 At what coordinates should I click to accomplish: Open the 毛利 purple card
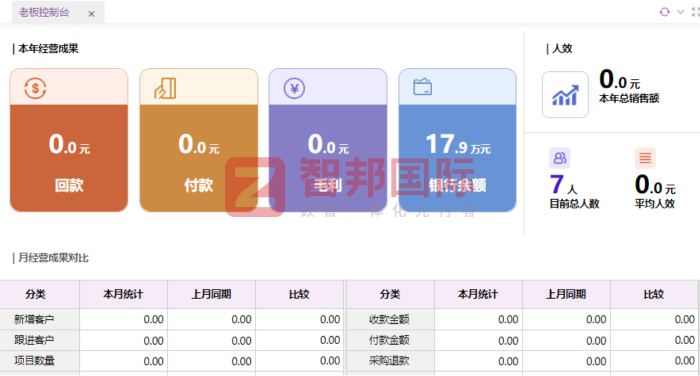coord(328,140)
